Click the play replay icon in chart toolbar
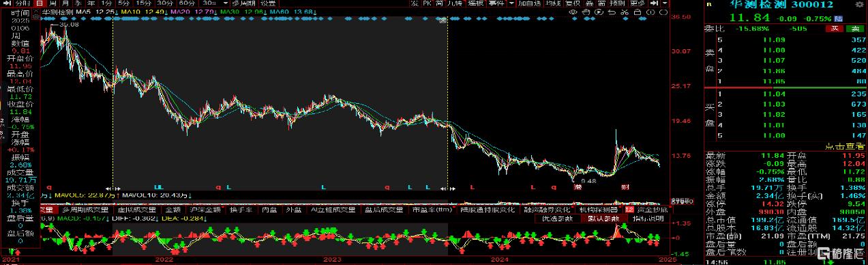Viewport: 868px width, 265px height. (599, 12)
